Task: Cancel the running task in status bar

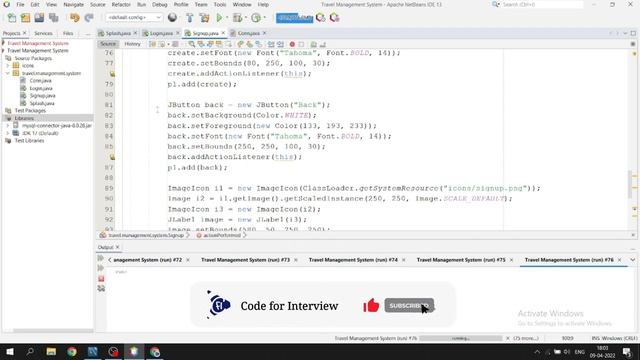Action: point(508,338)
